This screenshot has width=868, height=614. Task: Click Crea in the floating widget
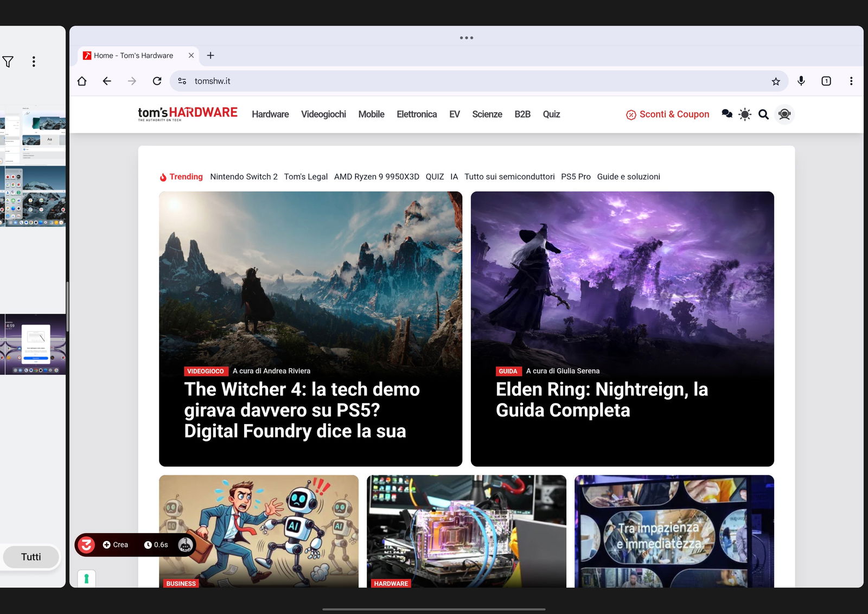point(116,545)
